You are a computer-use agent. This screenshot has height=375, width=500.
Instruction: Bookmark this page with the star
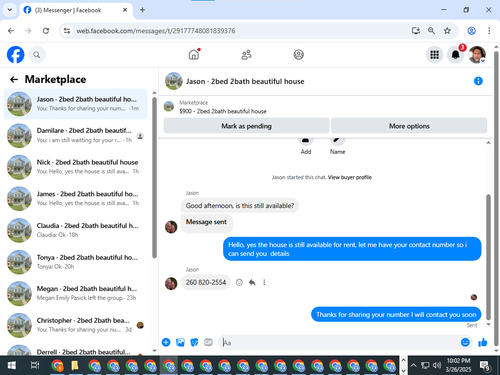pyautogui.click(x=447, y=31)
